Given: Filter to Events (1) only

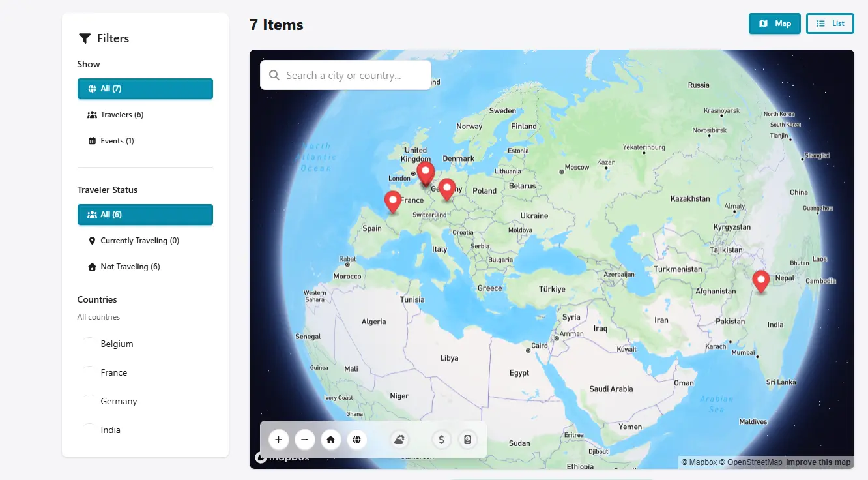Looking at the screenshot, I should (145, 141).
